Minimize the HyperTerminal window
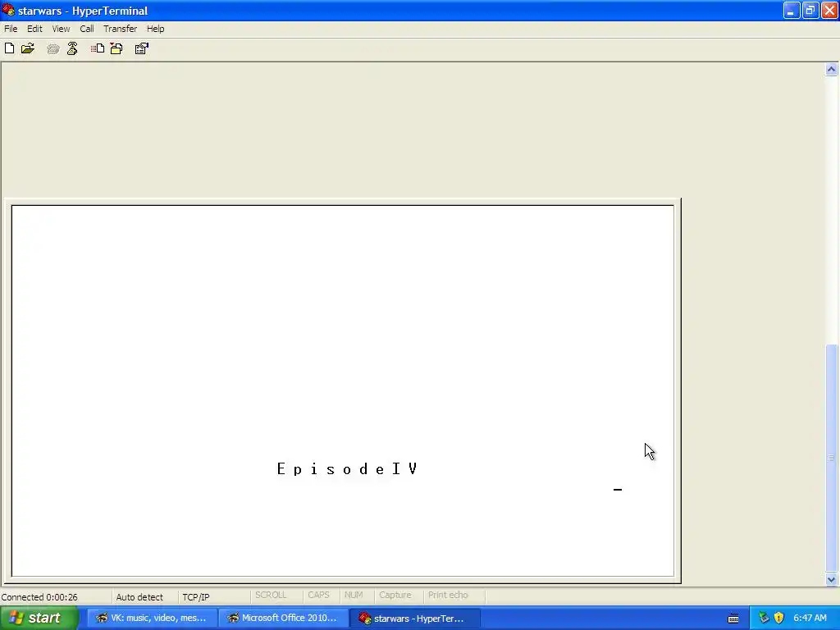 792,10
